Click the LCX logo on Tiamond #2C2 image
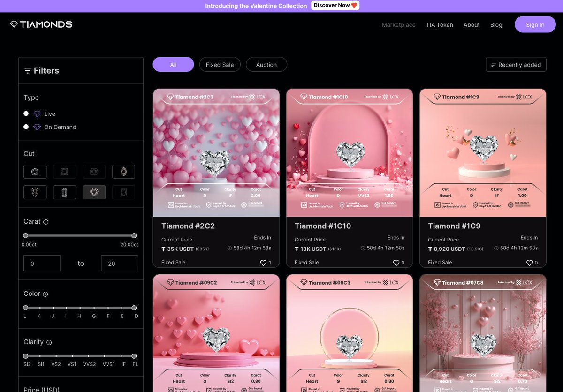Viewport: 563px width, 392px height. click(x=258, y=97)
